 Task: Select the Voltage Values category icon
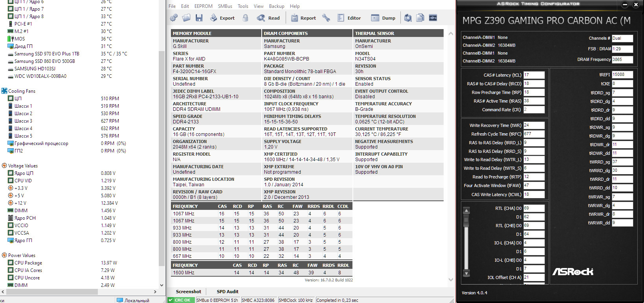click(4, 165)
